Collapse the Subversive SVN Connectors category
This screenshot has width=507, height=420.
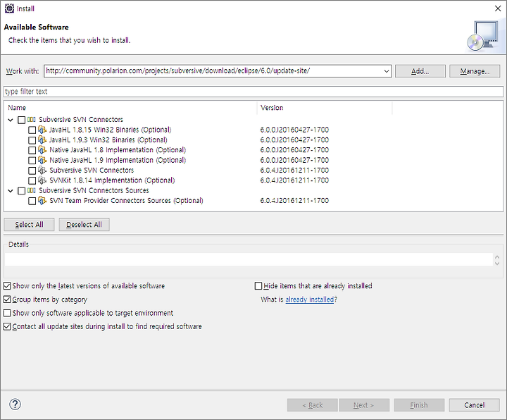tap(11, 120)
